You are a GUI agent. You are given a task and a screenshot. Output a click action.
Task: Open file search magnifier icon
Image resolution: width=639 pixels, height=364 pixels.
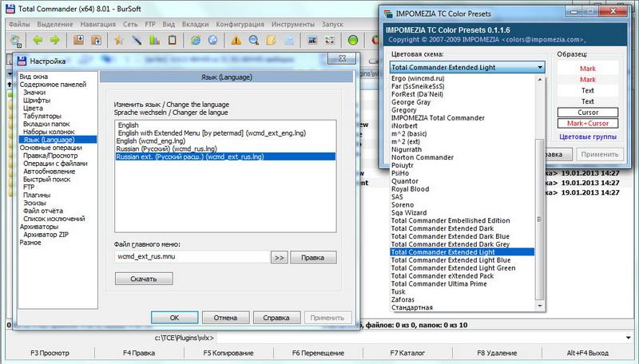253,40
